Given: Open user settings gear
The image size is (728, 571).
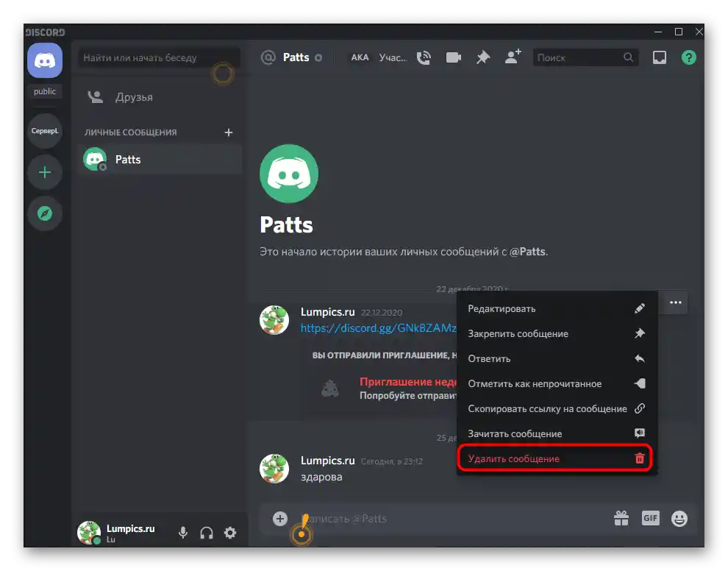Looking at the screenshot, I should (x=230, y=533).
